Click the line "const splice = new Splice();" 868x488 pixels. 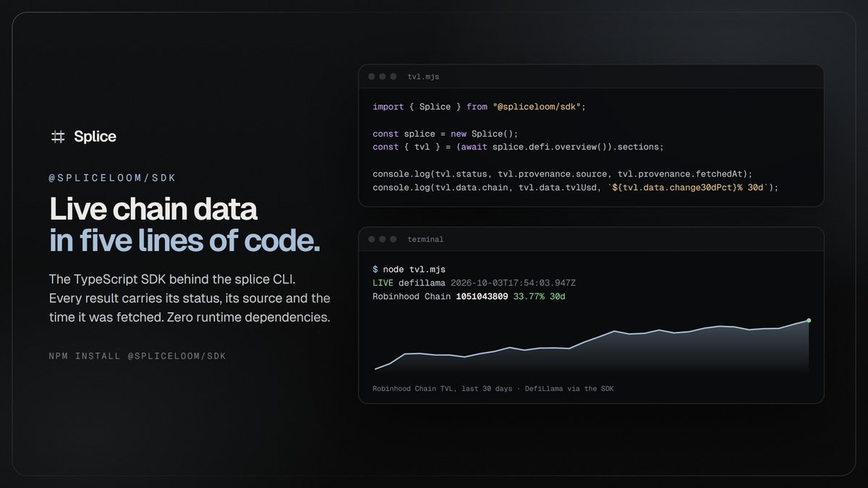pos(446,134)
